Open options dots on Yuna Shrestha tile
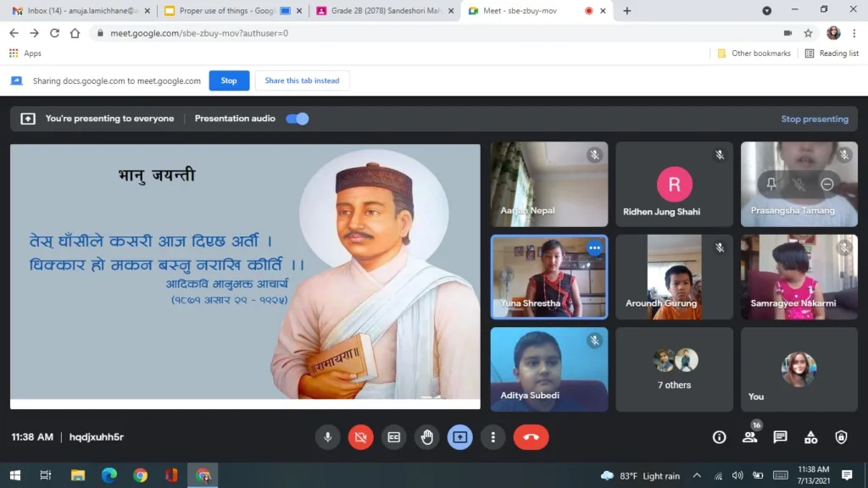This screenshot has height=488, width=868. click(x=594, y=248)
